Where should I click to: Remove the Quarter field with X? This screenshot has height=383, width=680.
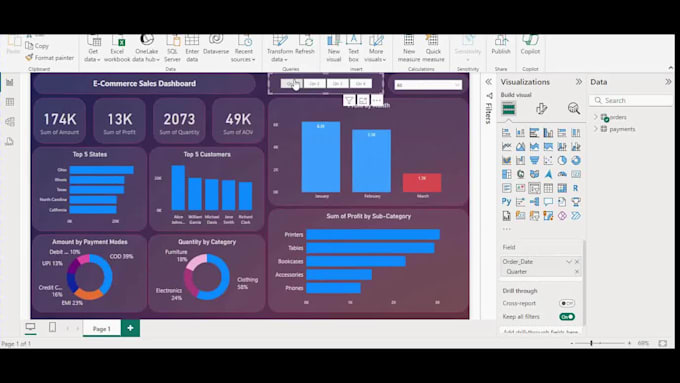click(x=577, y=272)
